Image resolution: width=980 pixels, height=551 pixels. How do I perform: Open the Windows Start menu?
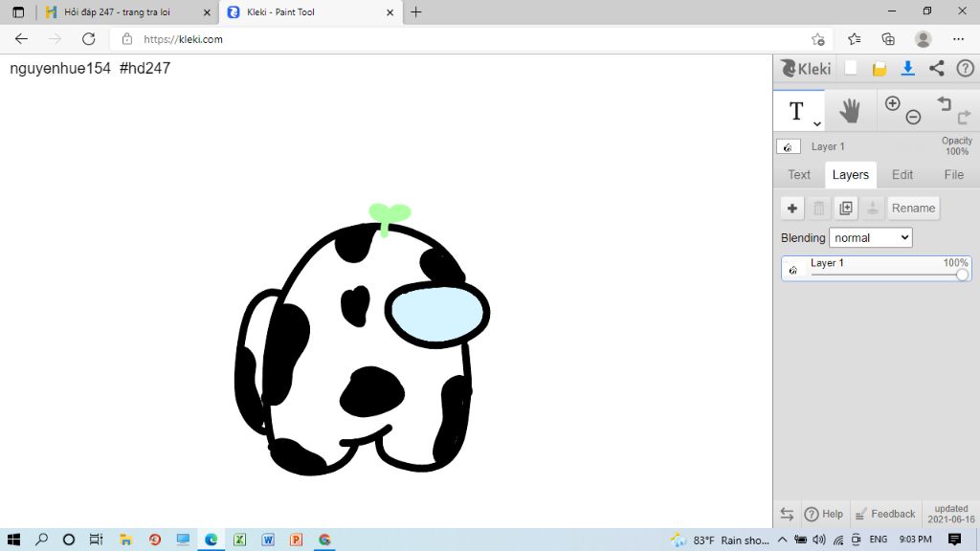click(x=13, y=540)
